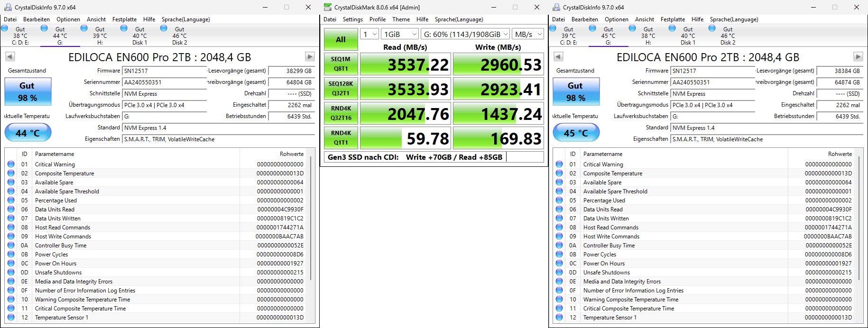This screenshot has width=868, height=328.
Task: Click Seriennummer field in right window
Action: (713, 82)
